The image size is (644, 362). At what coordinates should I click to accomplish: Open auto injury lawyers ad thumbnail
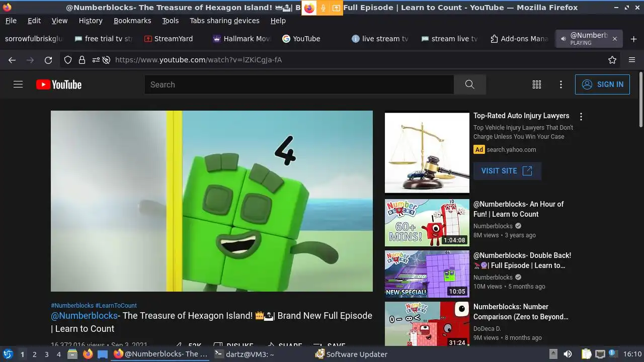(x=427, y=153)
